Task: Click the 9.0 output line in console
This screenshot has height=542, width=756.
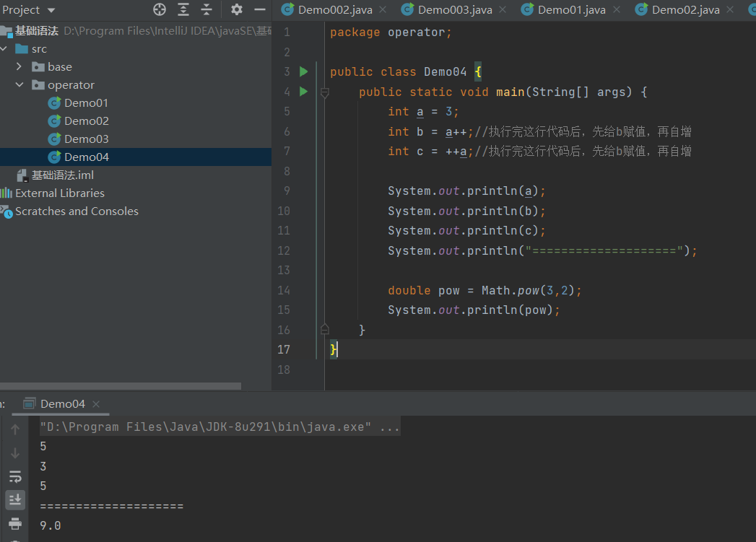Action: 51,525
